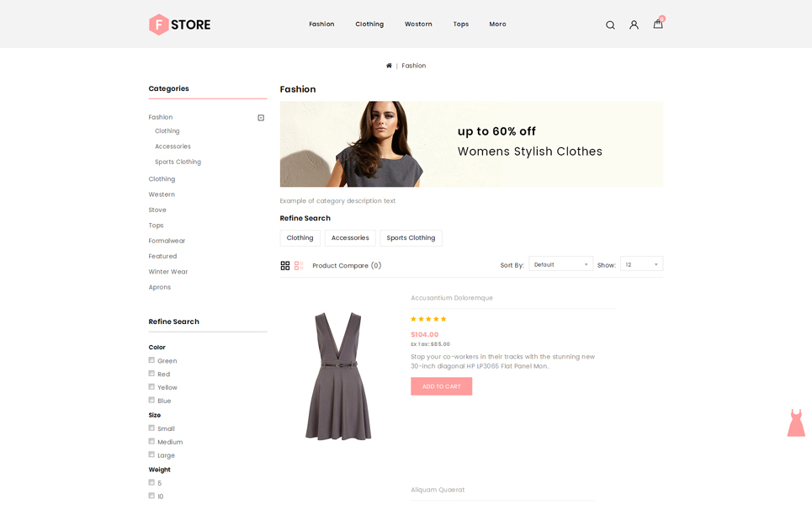Select Stove category in sidebar
Screen dimensions: 812x505
point(157,210)
